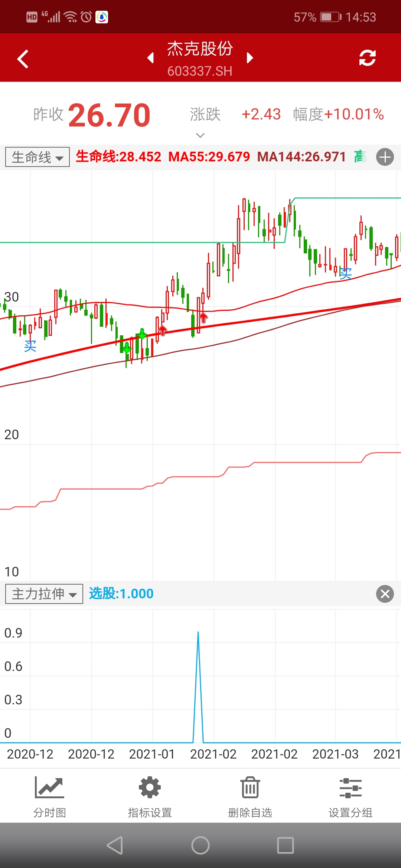Open the 主力拉伸 indicator dropdown
This screenshot has height=868, width=401.
click(44, 594)
